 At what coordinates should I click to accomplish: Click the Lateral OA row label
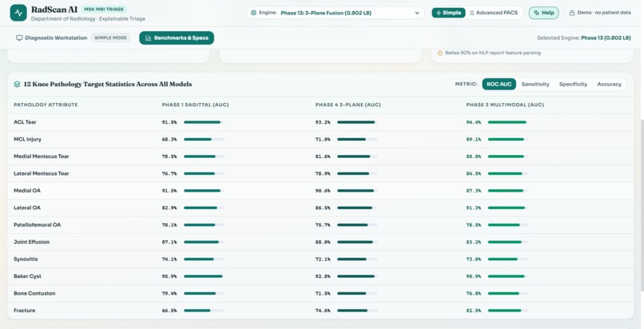27,208
